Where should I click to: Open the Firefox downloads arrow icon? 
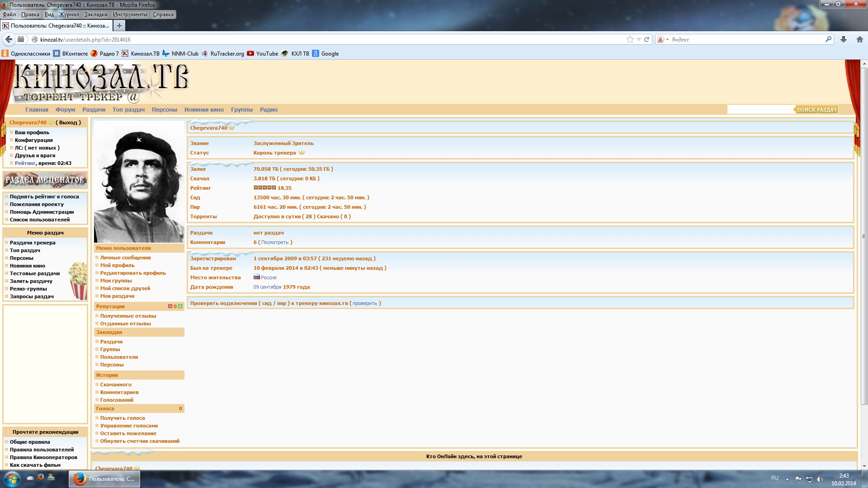click(x=843, y=39)
